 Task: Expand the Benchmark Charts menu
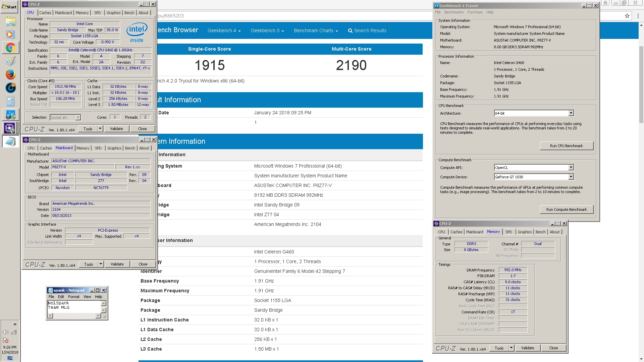click(x=316, y=31)
